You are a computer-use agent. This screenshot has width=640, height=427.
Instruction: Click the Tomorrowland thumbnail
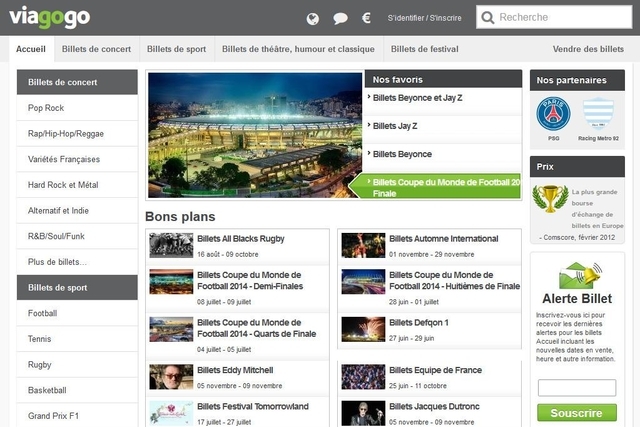171,413
